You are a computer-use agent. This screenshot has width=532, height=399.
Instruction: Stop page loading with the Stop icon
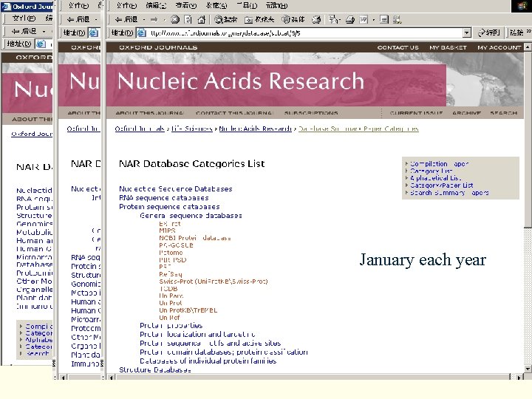click(x=175, y=20)
